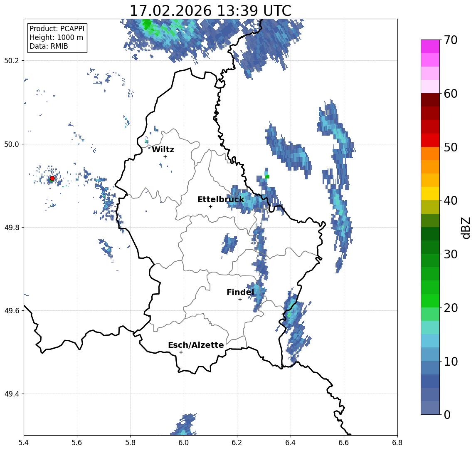Click the bright green colorbar segment above 20
The height and width of the screenshot is (451, 476).
(430, 301)
